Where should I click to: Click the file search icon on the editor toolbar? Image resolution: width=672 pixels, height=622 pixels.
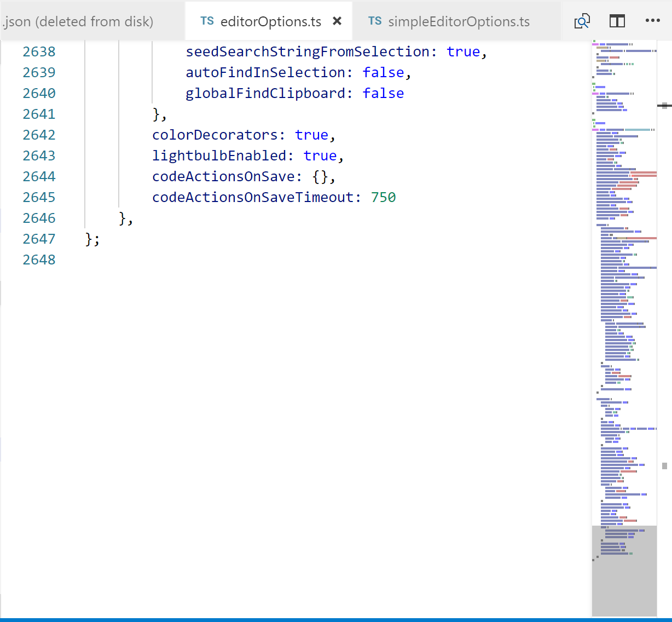(582, 21)
